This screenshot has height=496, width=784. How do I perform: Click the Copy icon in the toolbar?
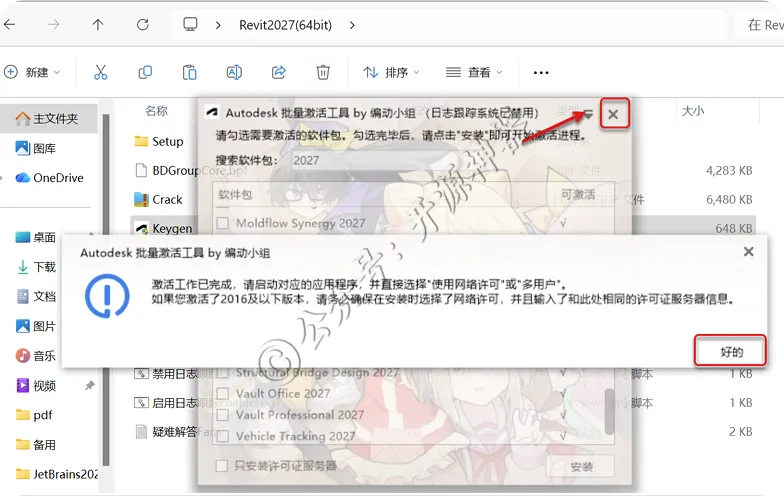[x=145, y=72]
